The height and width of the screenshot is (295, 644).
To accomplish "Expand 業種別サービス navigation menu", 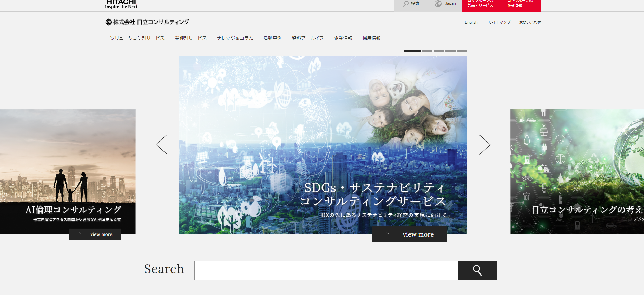I will coord(190,38).
